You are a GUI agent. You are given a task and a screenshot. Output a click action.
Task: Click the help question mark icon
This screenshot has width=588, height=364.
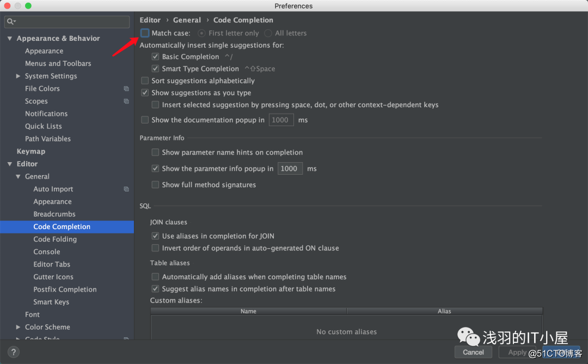point(13,352)
